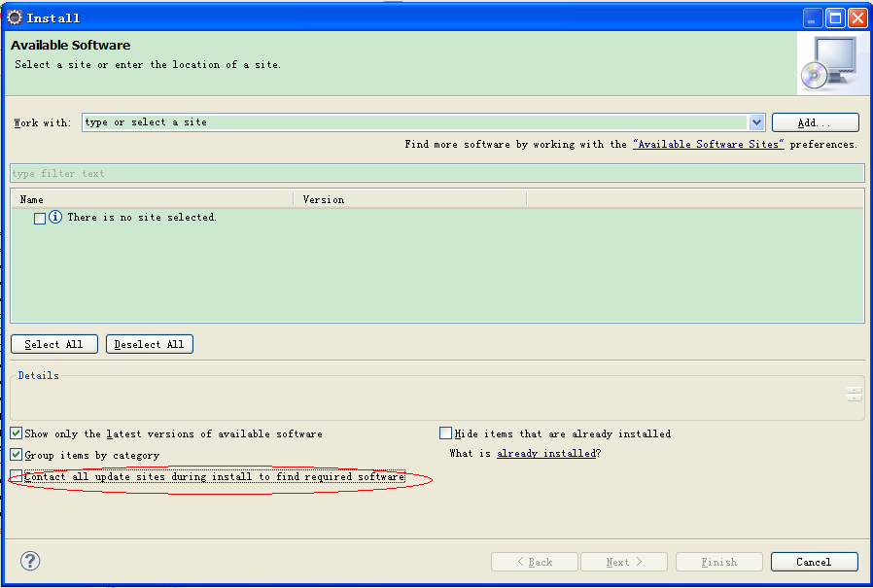
Task: Toggle Group items by category checkbox
Action: pyautogui.click(x=17, y=455)
